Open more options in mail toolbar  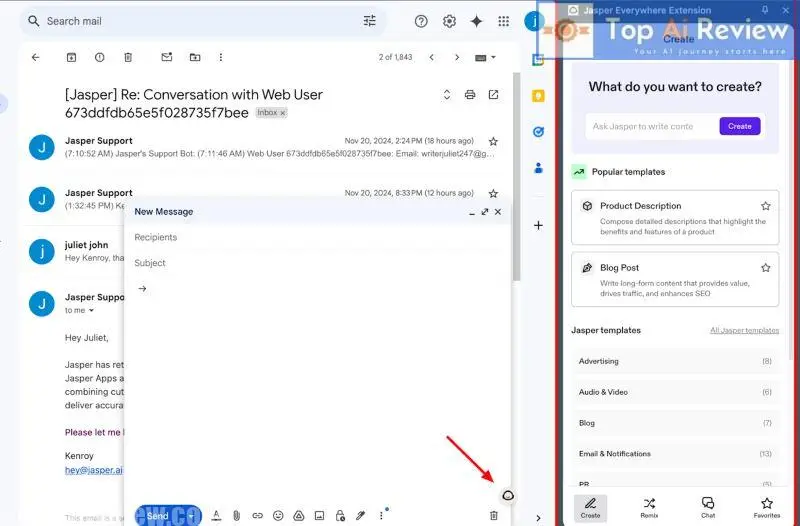(221, 57)
